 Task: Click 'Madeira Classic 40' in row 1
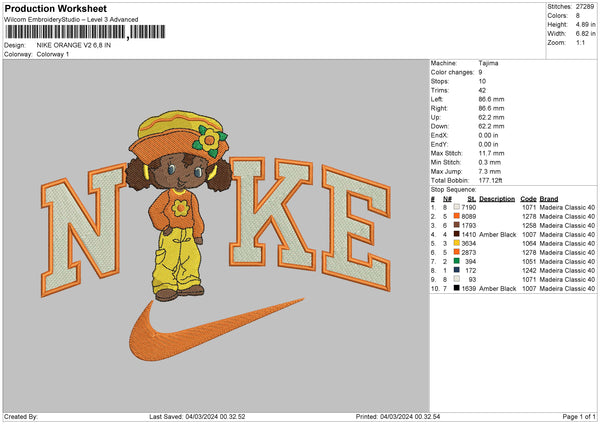pyautogui.click(x=567, y=207)
